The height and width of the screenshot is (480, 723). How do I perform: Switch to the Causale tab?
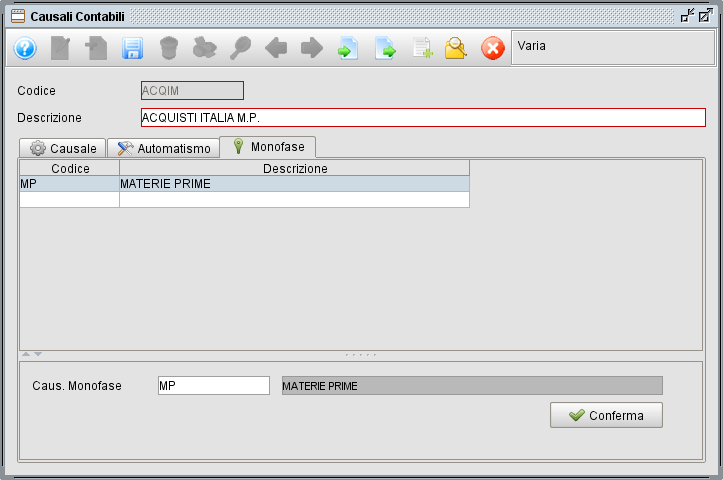[x=62, y=148]
